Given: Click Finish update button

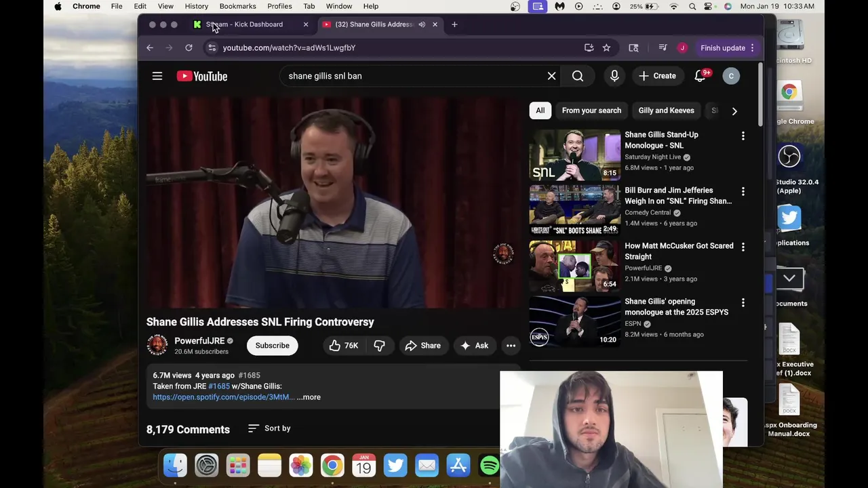Looking at the screenshot, I should point(723,47).
